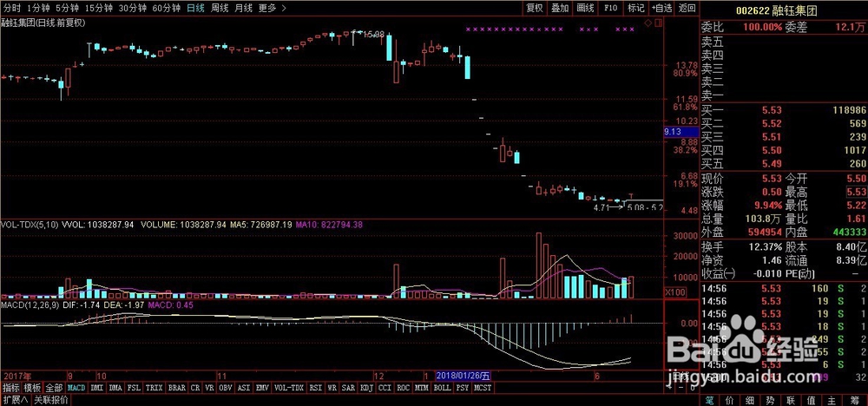Click the 2018/01/26 date marker
Screen dimensions: 868x406
tap(464, 376)
